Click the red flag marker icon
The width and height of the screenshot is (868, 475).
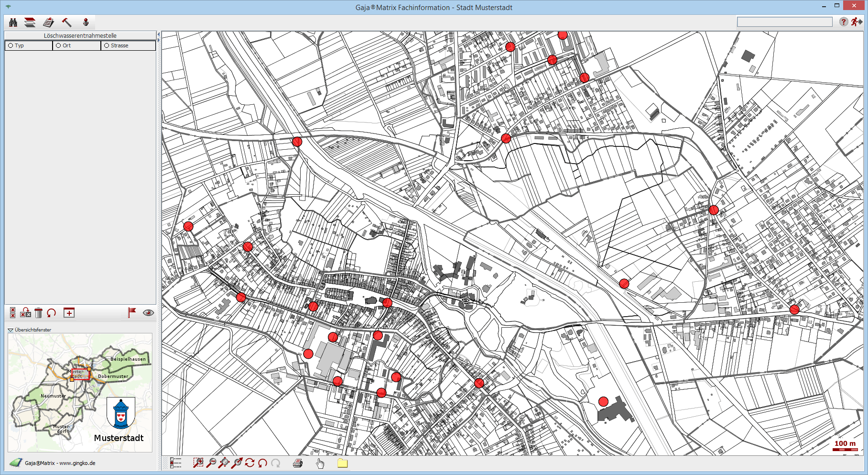click(x=132, y=312)
